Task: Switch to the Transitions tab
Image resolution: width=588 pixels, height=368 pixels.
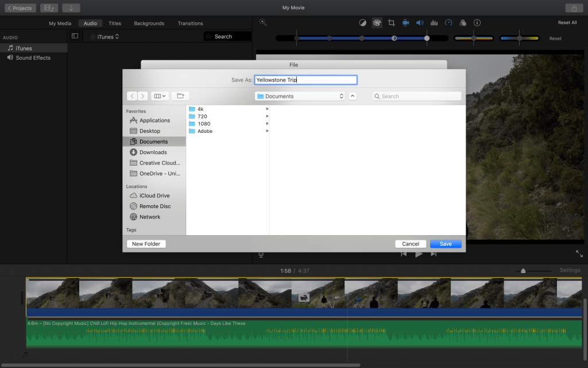Action: (x=190, y=24)
